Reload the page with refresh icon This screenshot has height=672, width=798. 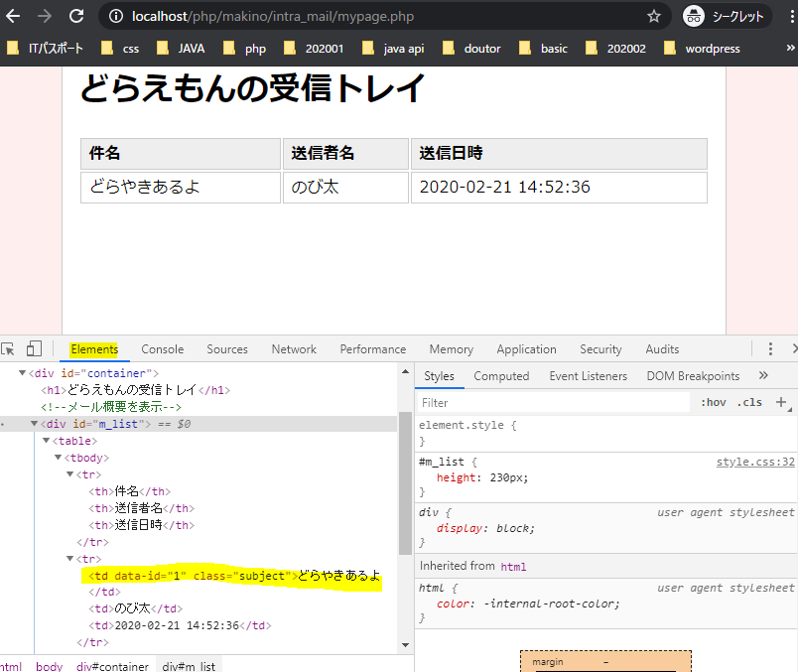[76, 16]
